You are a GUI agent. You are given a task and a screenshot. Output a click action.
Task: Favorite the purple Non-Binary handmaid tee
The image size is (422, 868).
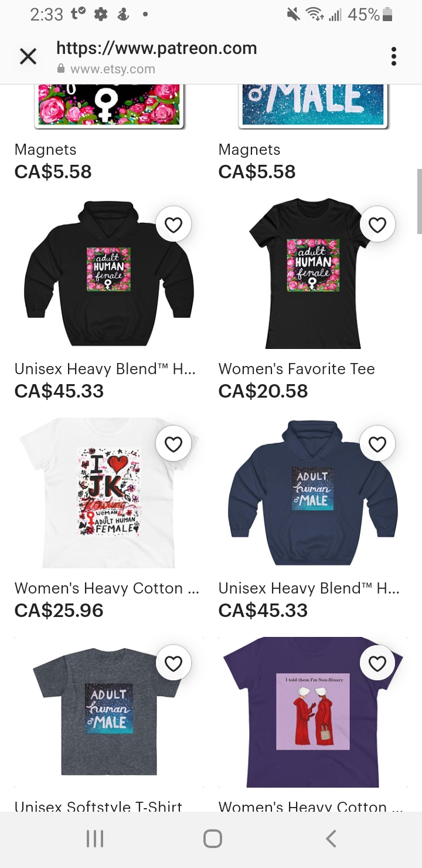(x=377, y=663)
